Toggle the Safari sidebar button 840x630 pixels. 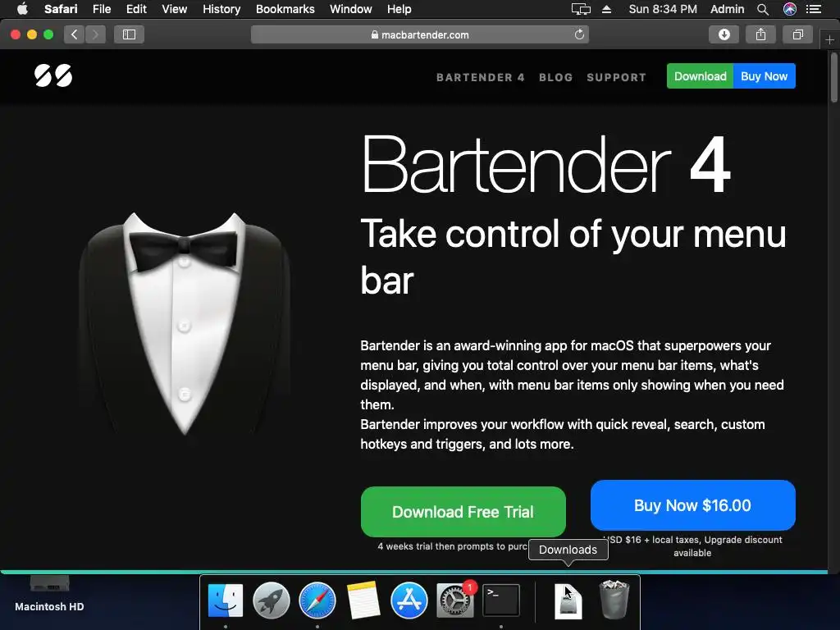coord(129,34)
